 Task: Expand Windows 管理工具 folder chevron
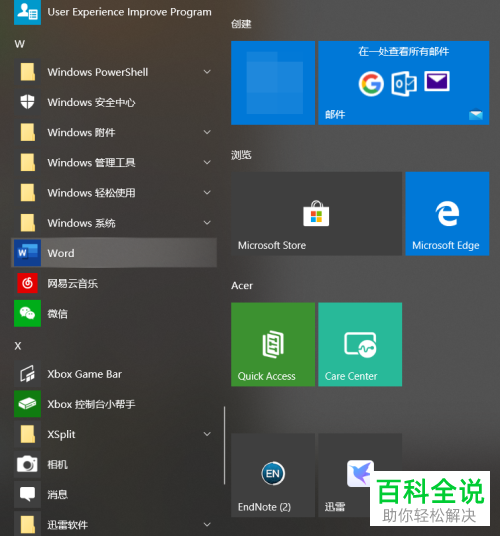207,162
